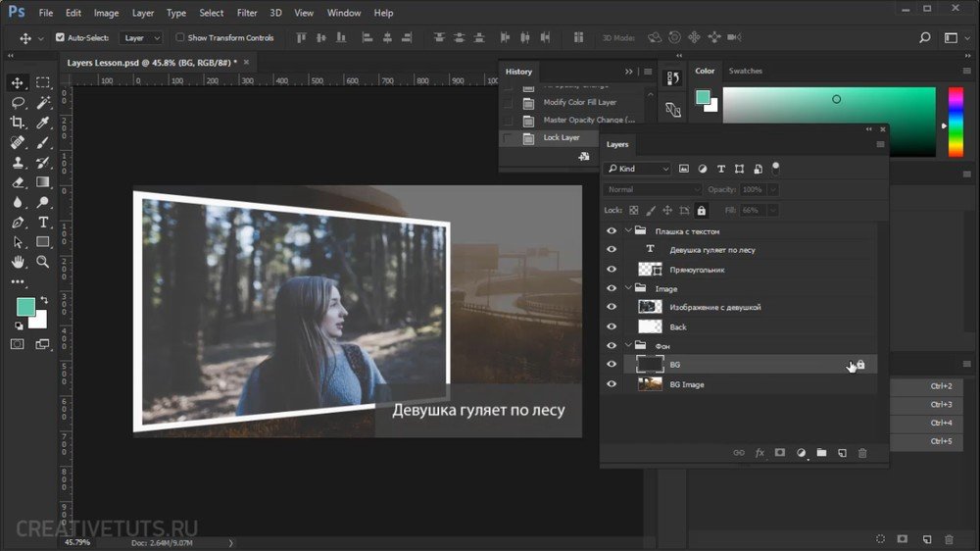980x551 pixels.
Task: Add layer style fx icon
Action: [759, 453]
